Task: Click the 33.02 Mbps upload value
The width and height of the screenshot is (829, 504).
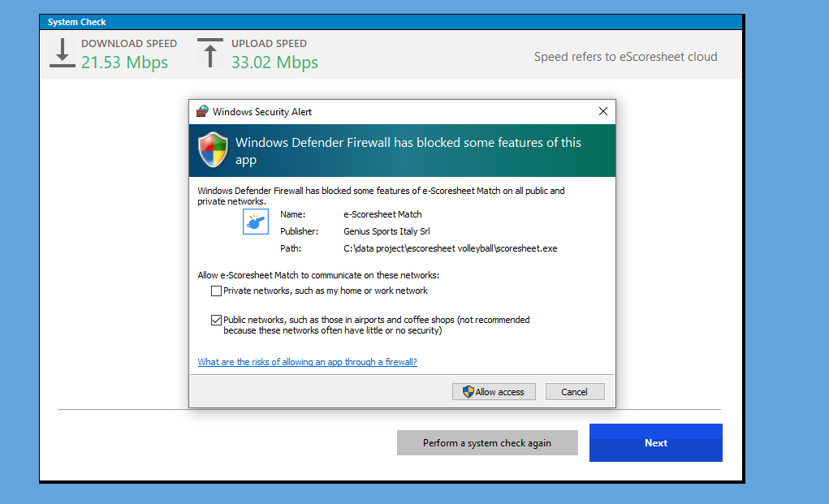Action: tap(275, 62)
